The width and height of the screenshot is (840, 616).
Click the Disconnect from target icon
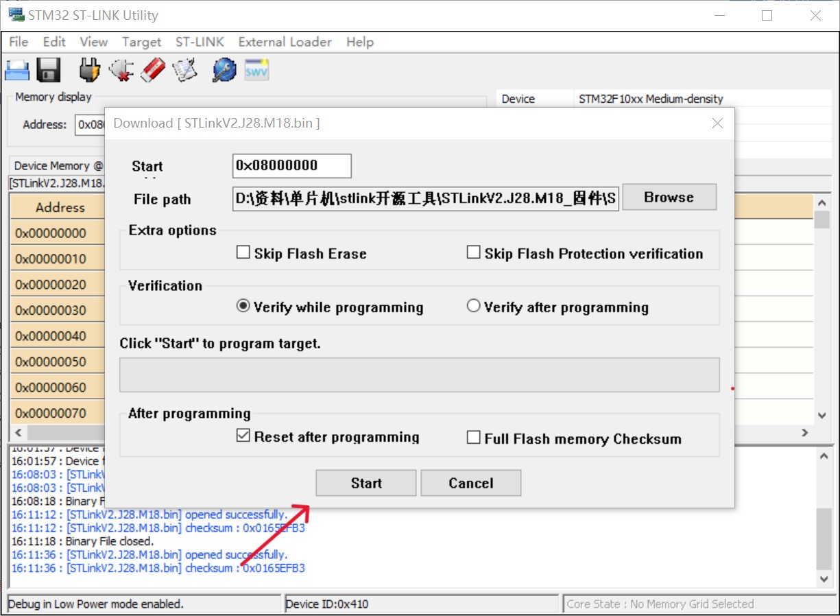[121, 70]
